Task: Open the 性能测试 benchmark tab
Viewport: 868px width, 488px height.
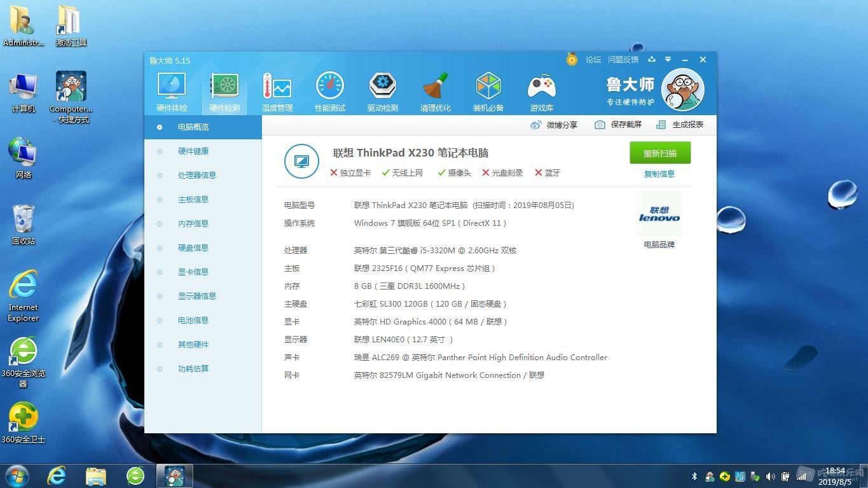Action: pyautogui.click(x=330, y=92)
